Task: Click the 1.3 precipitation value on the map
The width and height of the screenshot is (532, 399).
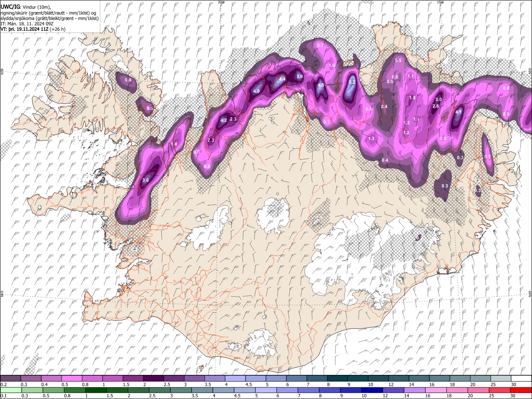Action: coord(371,138)
